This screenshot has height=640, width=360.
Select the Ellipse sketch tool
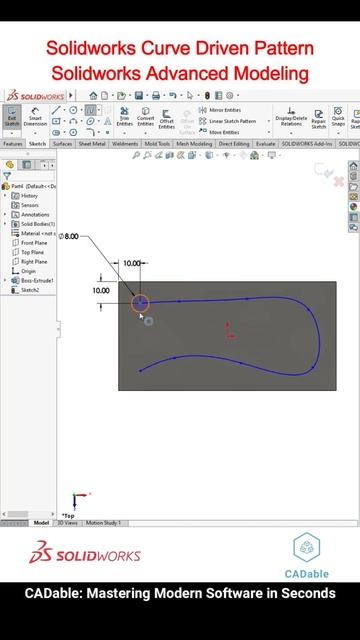[90, 122]
